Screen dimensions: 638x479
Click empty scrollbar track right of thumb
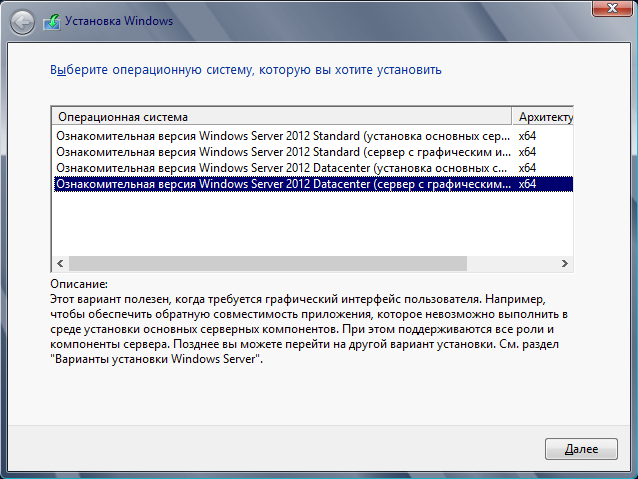pos(511,263)
